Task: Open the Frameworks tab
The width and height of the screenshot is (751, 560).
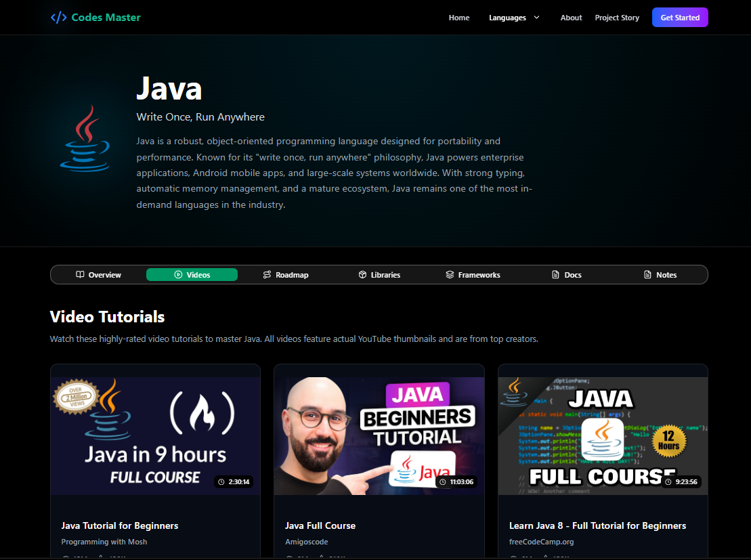Action: (473, 274)
